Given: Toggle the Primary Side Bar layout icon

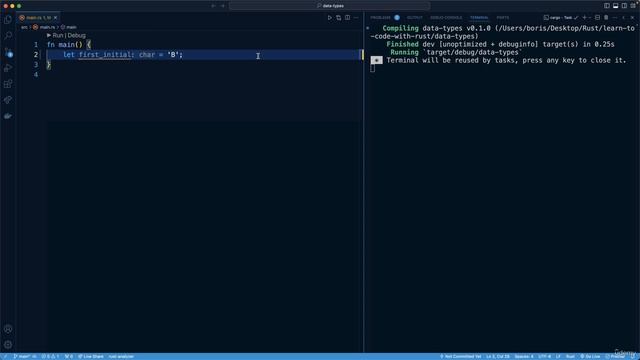Looking at the screenshot, I should pos(607,6).
